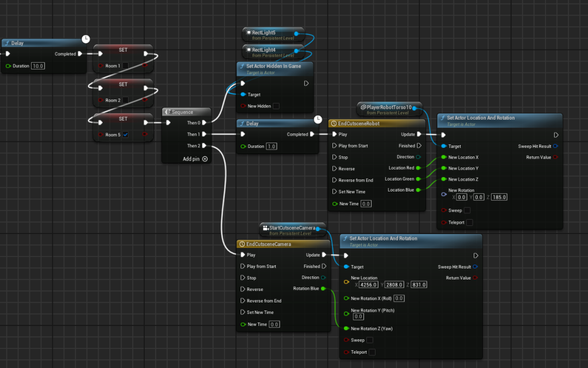Click the Sequence node icon

pyautogui.click(x=168, y=112)
